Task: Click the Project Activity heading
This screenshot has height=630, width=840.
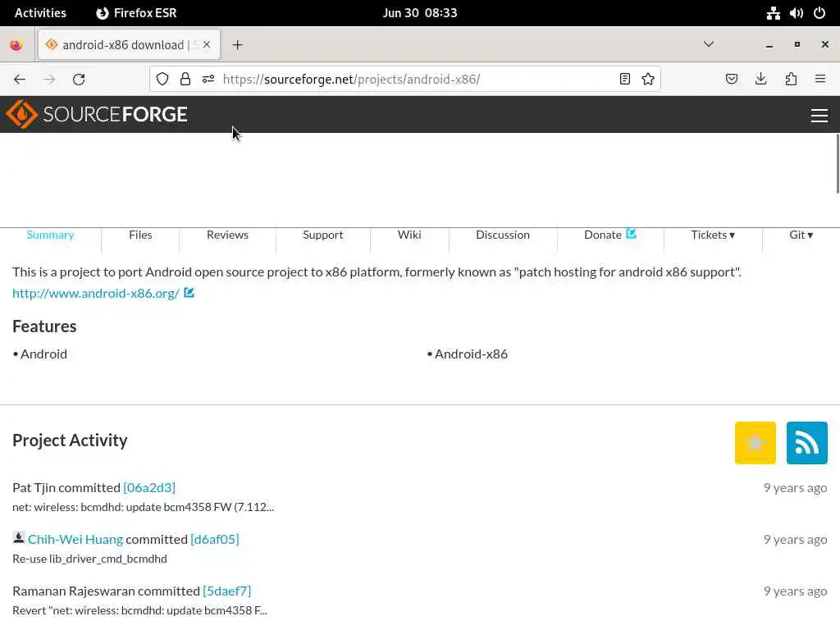Action: click(x=70, y=441)
